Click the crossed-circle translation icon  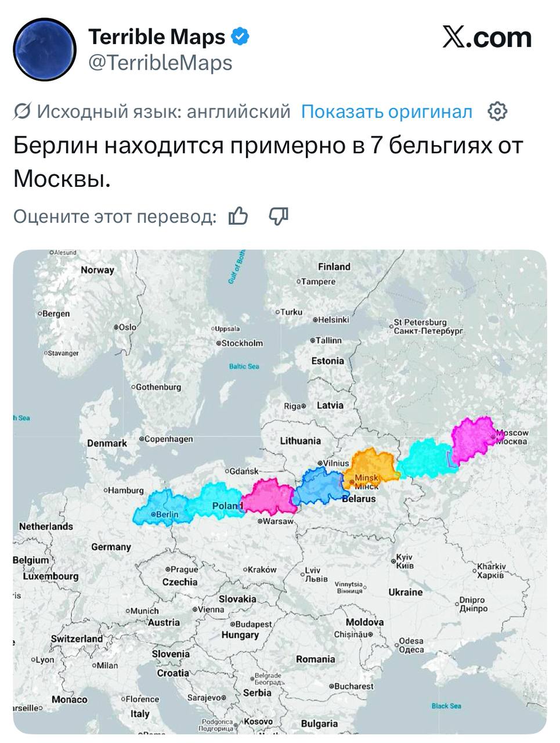click(x=22, y=111)
